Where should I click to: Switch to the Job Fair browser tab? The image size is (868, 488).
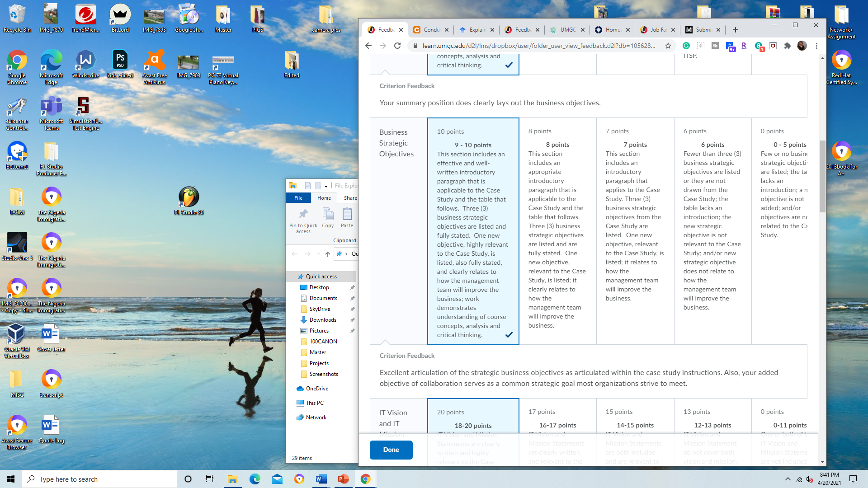[657, 30]
